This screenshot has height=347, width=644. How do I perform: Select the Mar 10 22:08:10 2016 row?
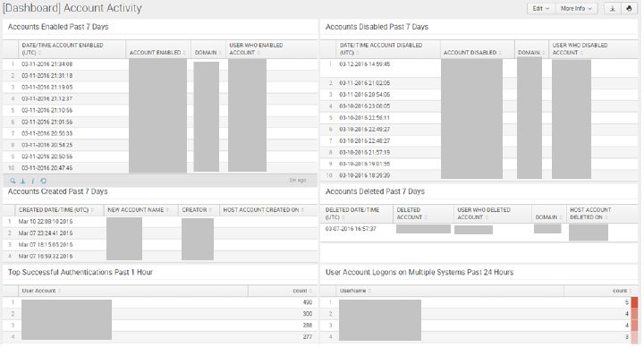coord(160,221)
